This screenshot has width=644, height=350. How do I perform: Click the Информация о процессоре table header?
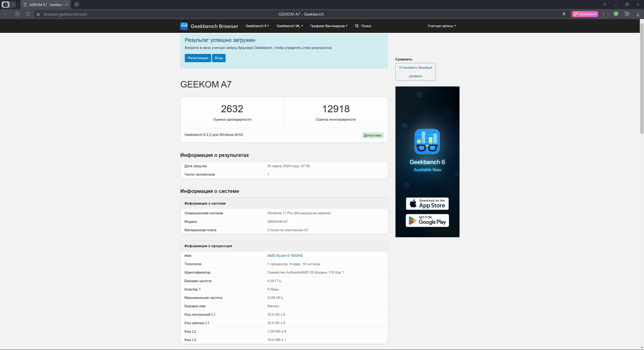click(x=284, y=246)
